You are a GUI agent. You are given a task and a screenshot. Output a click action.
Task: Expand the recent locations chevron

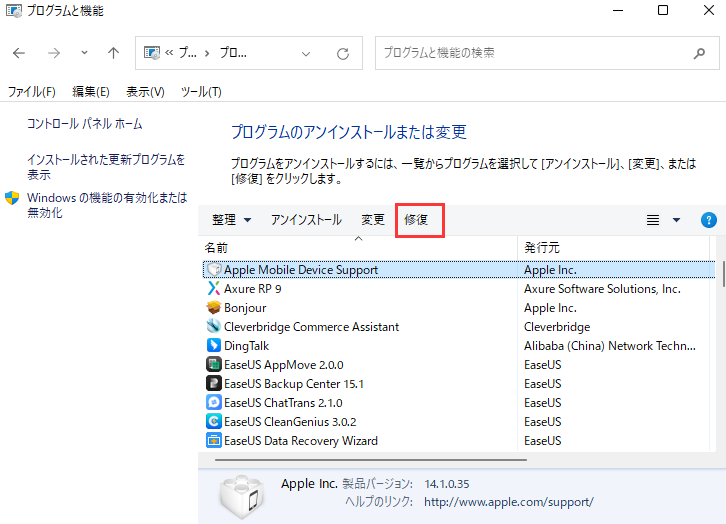point(84,53)
